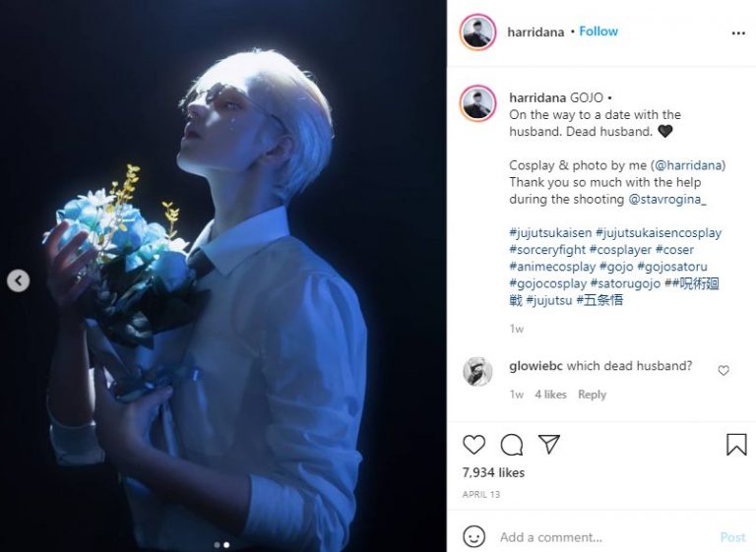756x552 pixels.
Task: Save the post with the bookmark icon
Action: click(736, 444)
